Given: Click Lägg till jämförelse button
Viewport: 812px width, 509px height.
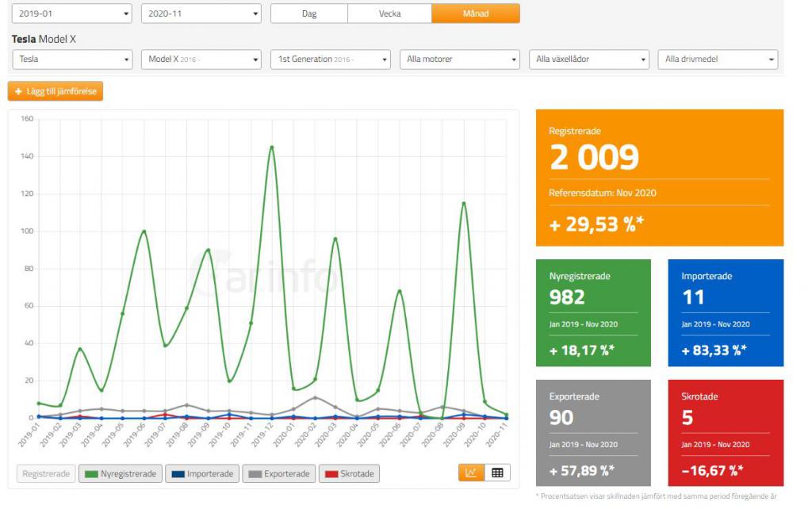Looking at the screenshot, I should [x=56, y=91].
